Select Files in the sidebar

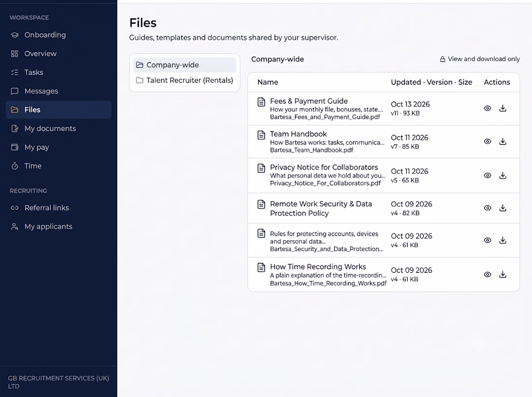[59, 110]
